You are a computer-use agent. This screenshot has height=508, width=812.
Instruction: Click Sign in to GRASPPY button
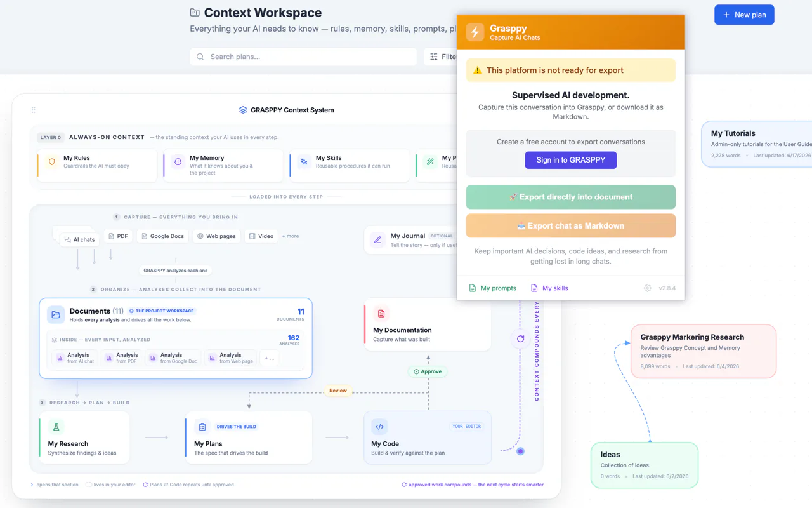tap(571, 160)
